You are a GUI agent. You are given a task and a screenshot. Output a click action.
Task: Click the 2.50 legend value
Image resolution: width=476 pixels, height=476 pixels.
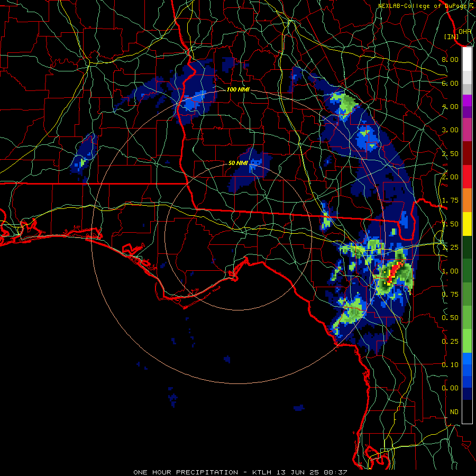(450, 153)
